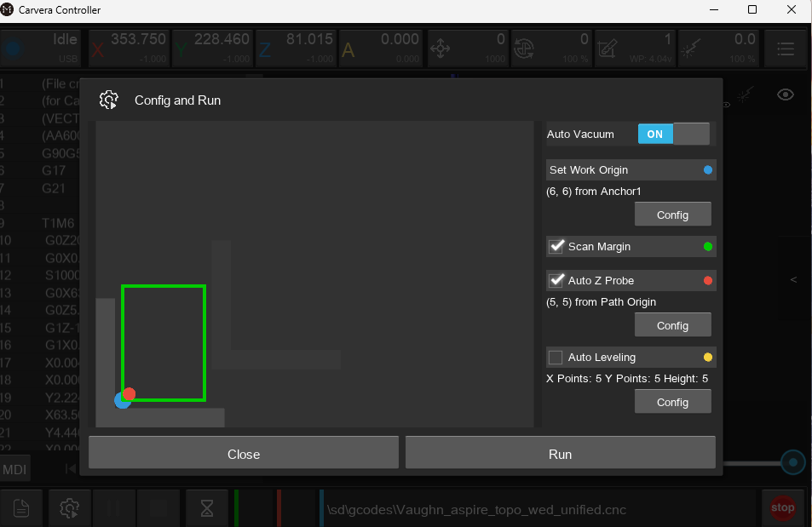Click the Vaughn_aspire_topo gcode file path
This screenshot has height=527, width=812.
point(475,508)
